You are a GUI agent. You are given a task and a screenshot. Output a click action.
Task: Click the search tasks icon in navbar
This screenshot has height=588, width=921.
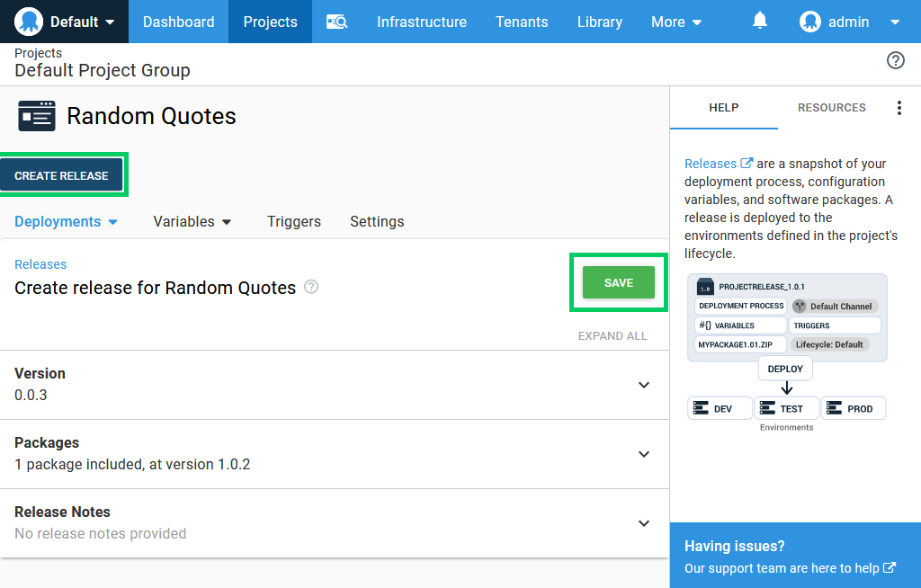click(x=337, y=22)
